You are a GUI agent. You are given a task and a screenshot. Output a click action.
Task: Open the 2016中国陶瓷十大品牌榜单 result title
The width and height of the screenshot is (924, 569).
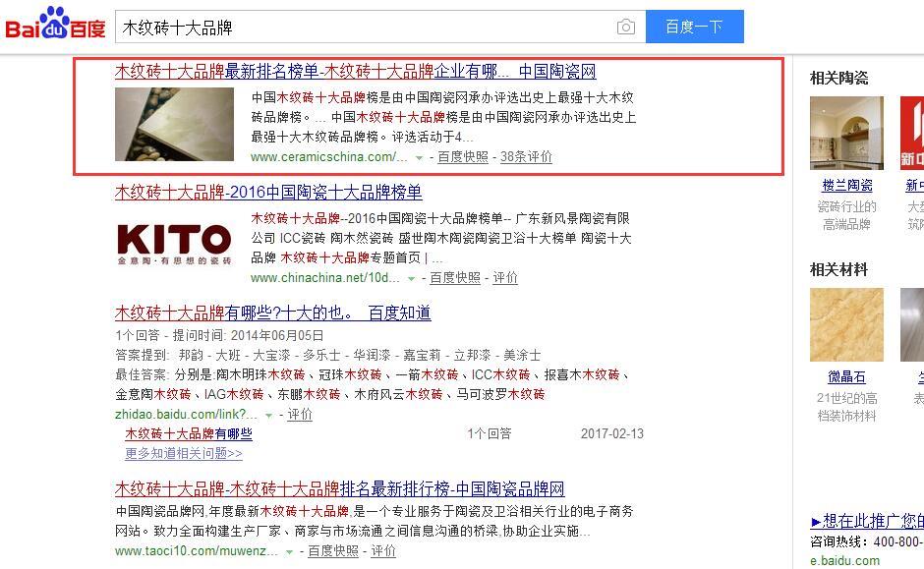(268, 192)
